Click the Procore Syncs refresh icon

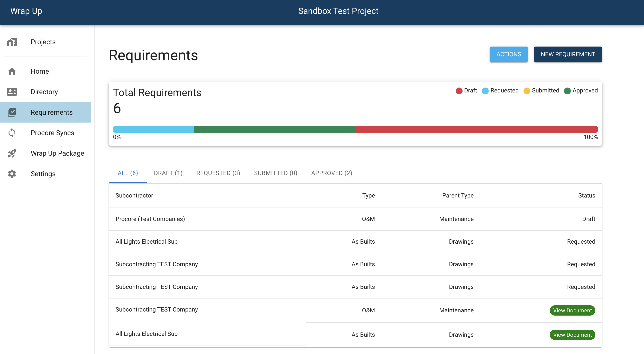[12, 133]
